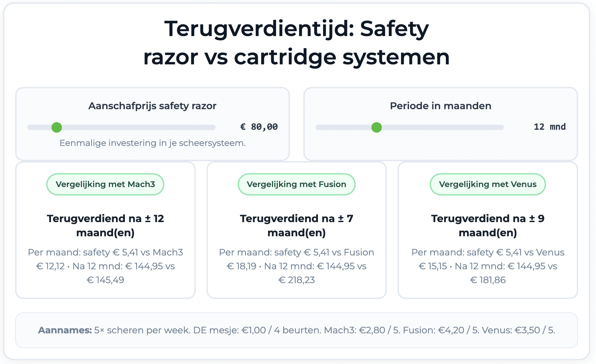The image size is (596, 364).
Task: Click the 'Vergelijking met Fusion' badge
Action: pos(296,184)
